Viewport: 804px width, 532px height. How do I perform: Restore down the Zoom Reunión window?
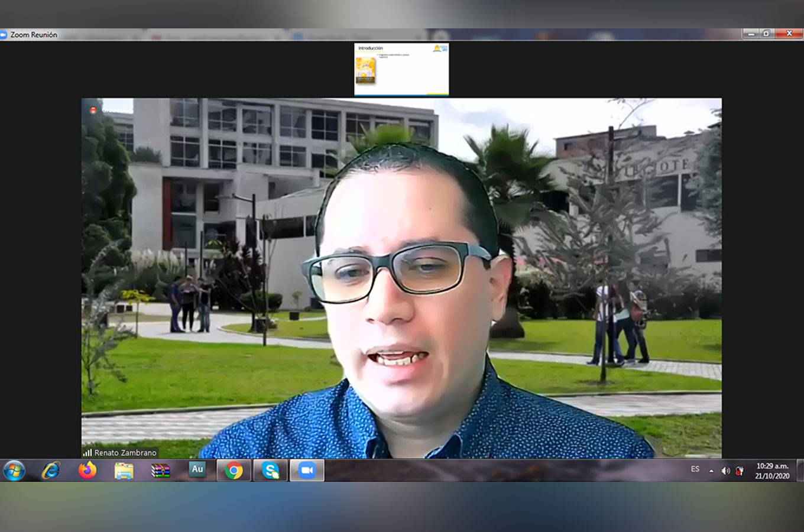coord(767,34)
